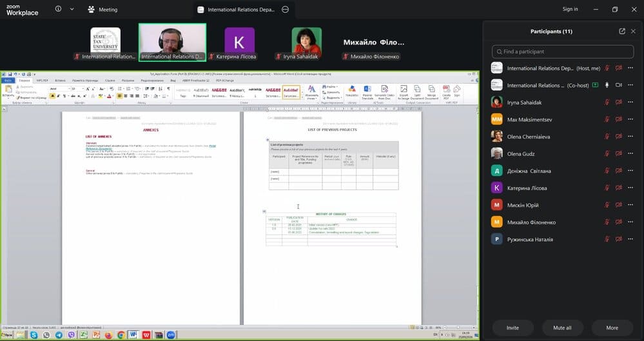Open the More menu in participants panel
The height and width of the screenshot is (341, 644).
612,328
